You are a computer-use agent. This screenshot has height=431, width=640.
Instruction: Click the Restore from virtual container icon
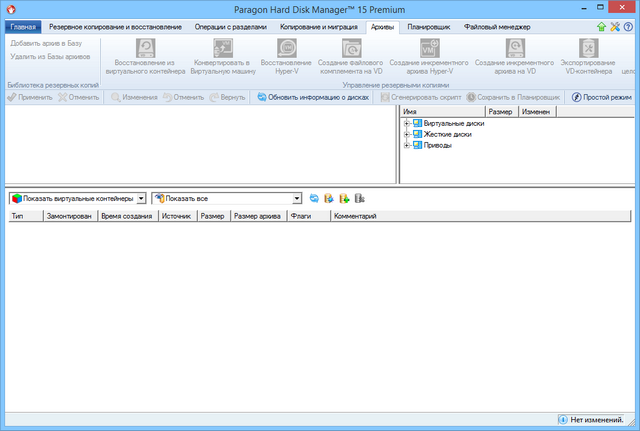147,47
